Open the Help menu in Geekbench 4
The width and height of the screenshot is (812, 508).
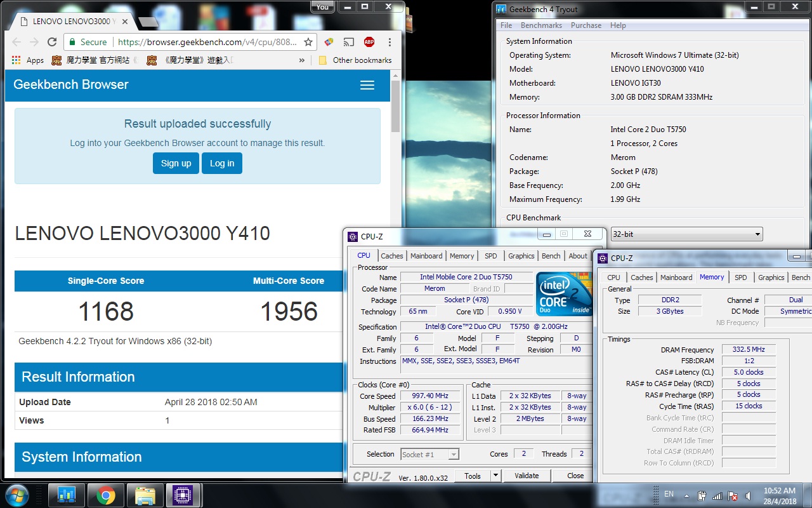click(618, 25)
